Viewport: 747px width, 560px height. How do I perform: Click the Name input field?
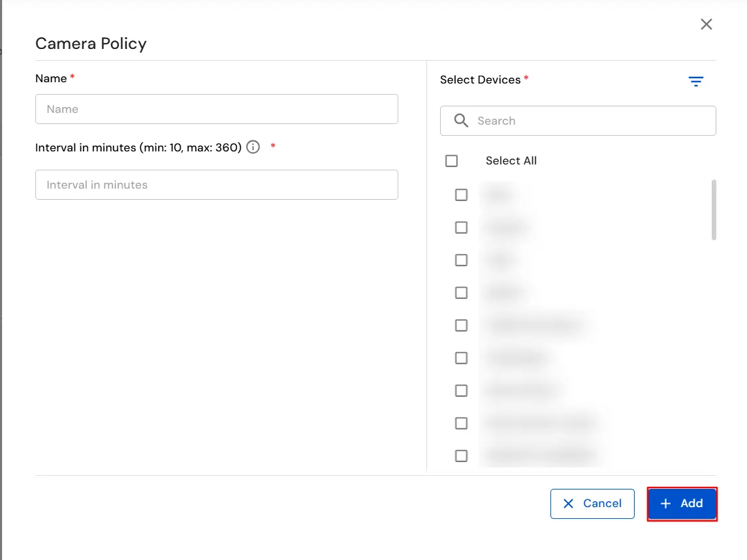click(x=217, y=109)
